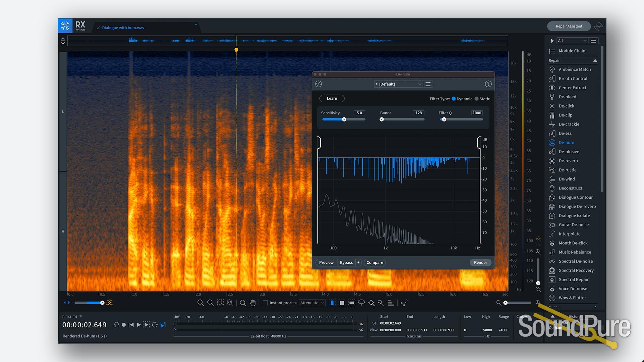Click the Render button
This screenshot has height=362, width=644.
click(480, 262)
